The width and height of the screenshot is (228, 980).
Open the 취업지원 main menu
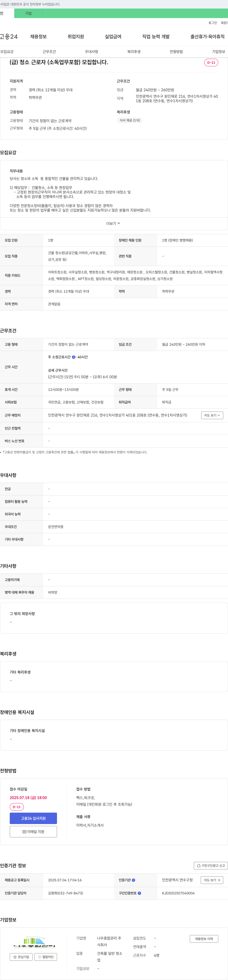click(x=76, y=37)
